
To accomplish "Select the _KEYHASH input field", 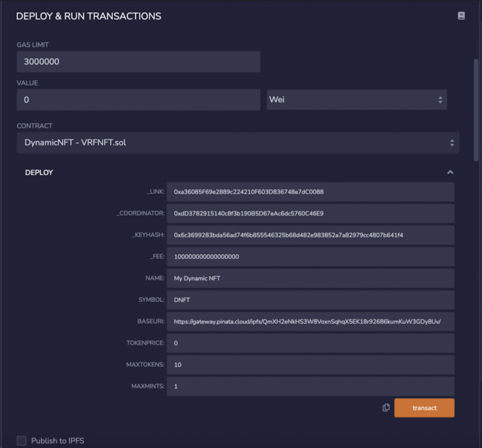I will point(310,235).
